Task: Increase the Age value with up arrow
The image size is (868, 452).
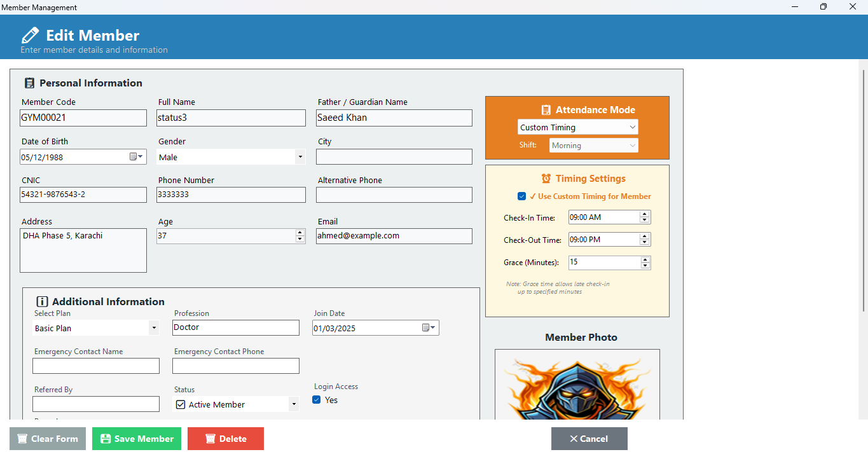Action: [300, 233]
